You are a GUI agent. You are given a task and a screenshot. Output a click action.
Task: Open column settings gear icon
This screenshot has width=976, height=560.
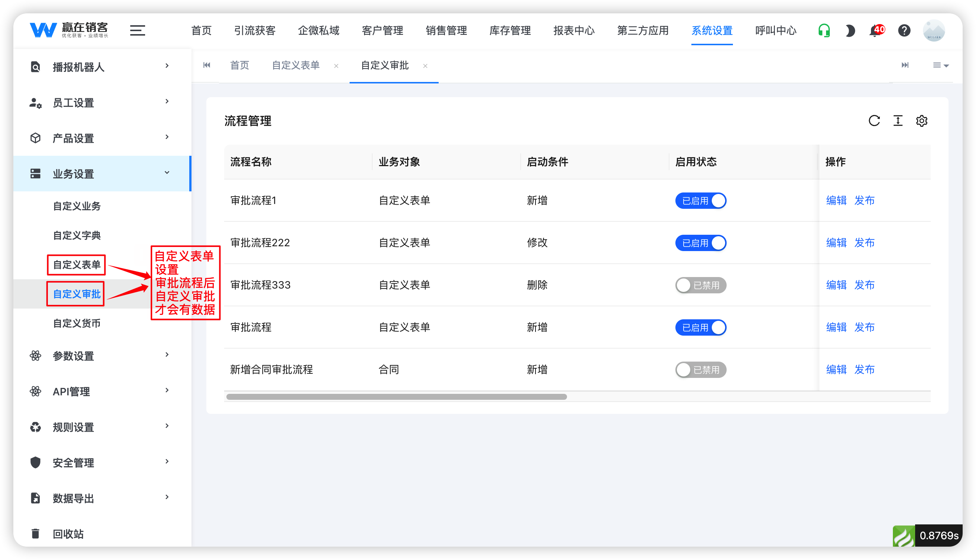tap(921, 121)
